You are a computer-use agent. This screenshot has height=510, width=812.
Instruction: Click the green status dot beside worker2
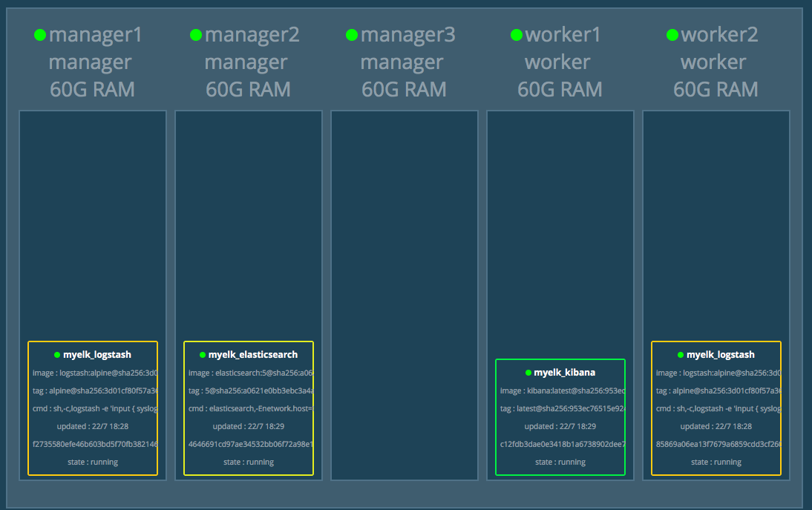(672, 35)
